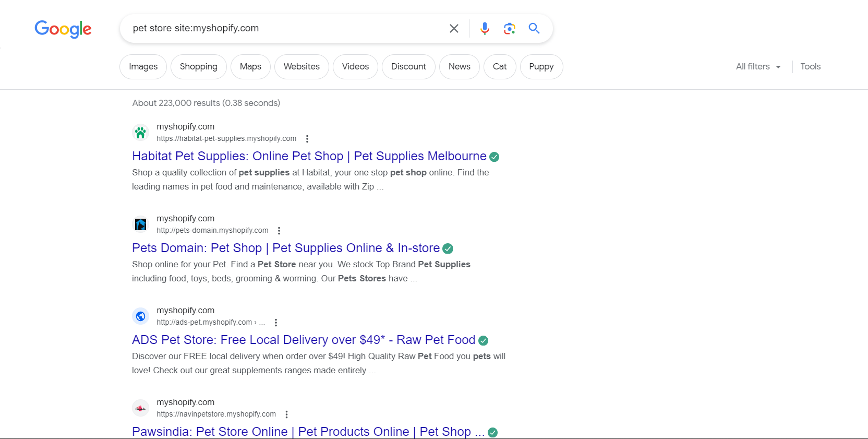Click the Tools button

[810, 67]
